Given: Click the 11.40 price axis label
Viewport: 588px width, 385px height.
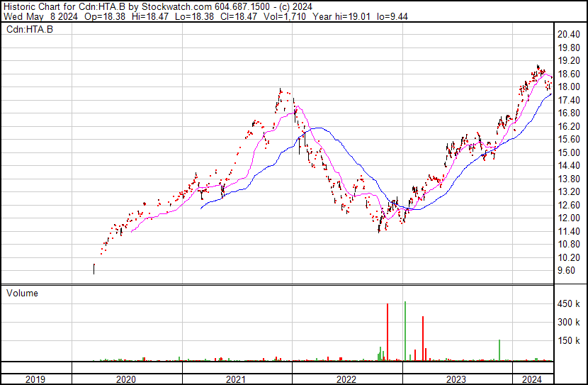Looking at the screenshot, I should click(568, 231).
